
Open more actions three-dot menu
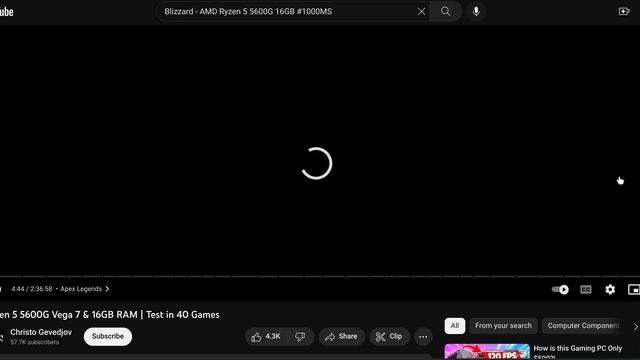tap(423, 337)
